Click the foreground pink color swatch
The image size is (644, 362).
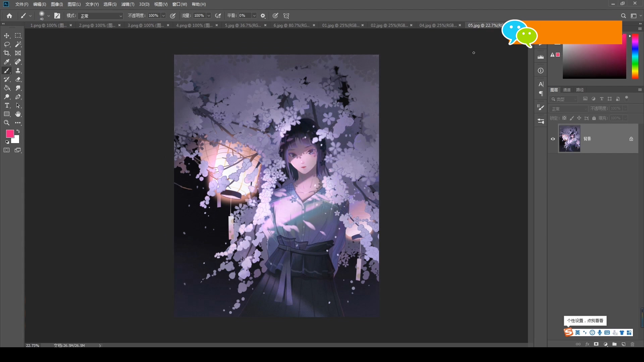coord(10,134)
